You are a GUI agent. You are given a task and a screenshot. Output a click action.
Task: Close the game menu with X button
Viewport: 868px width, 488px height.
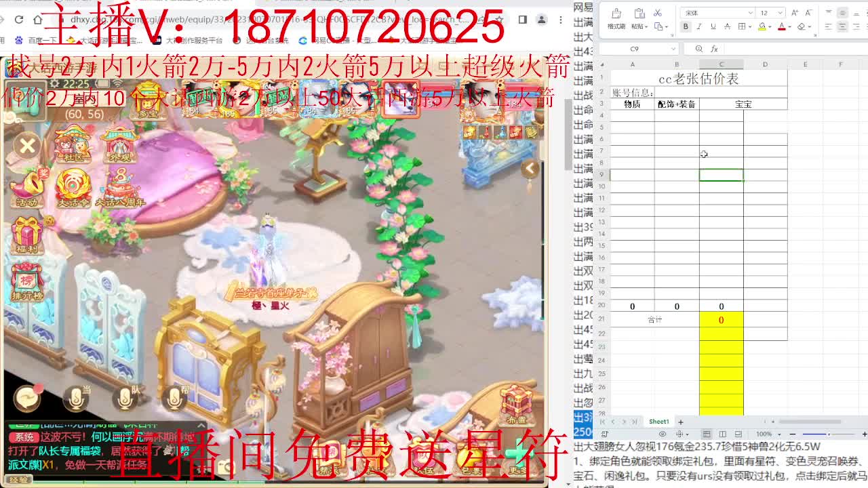pyautogui.click(x=28, y=146)
